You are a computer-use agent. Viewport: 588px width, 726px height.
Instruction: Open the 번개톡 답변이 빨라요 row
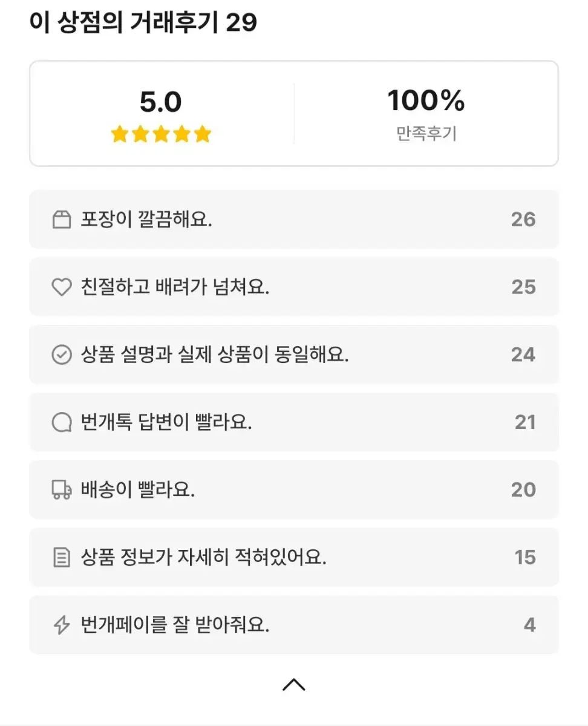pos(294,422)
